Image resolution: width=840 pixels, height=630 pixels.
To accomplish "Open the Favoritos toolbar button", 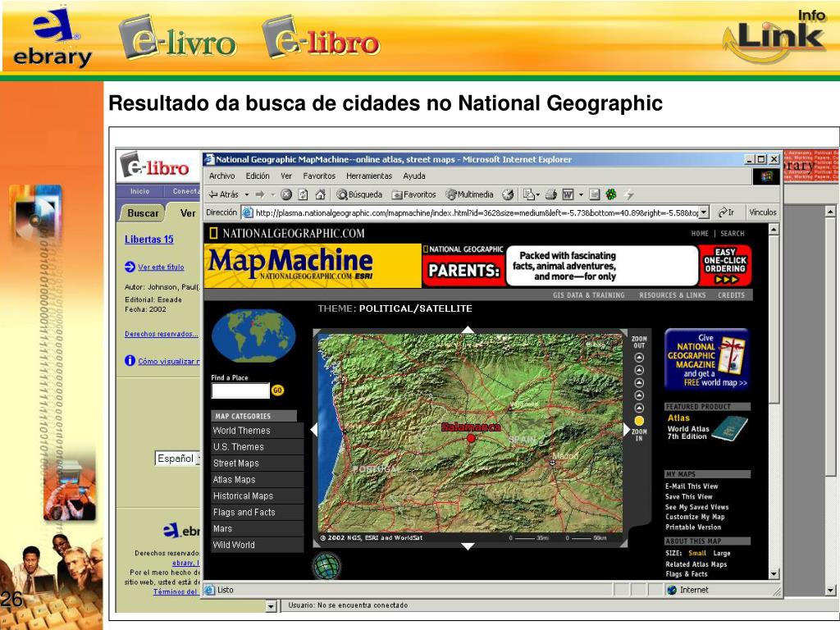I will pyautogui.click(x=413, y=194).
